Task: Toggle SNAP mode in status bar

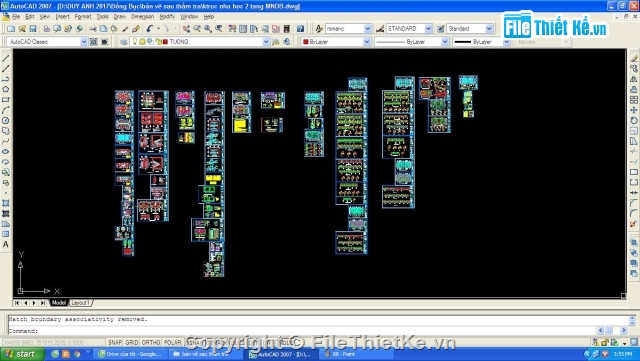Action: click(115, 342)
